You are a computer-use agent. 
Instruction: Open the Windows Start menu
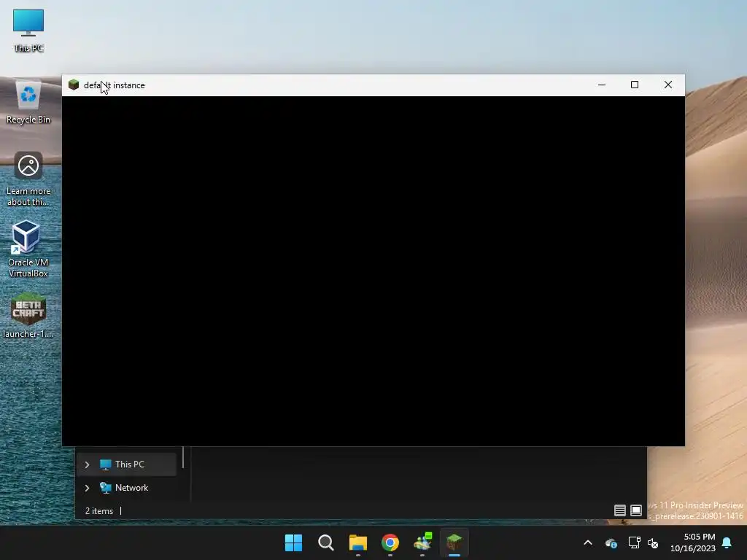click(293, 542)
